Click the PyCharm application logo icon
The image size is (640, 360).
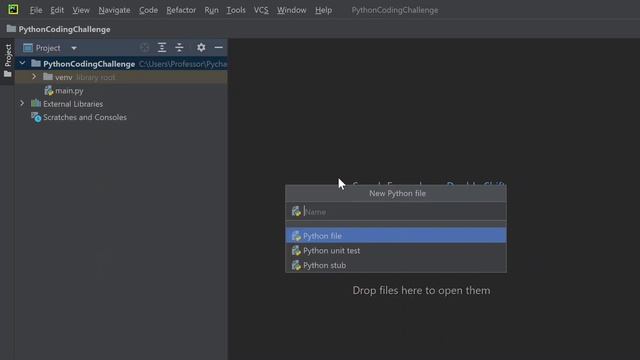[13, 9]
